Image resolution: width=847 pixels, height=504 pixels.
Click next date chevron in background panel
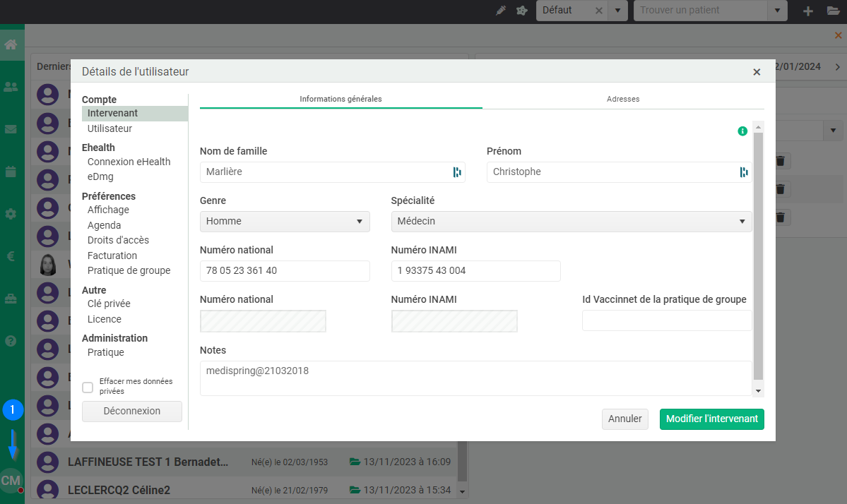point(838,67)
